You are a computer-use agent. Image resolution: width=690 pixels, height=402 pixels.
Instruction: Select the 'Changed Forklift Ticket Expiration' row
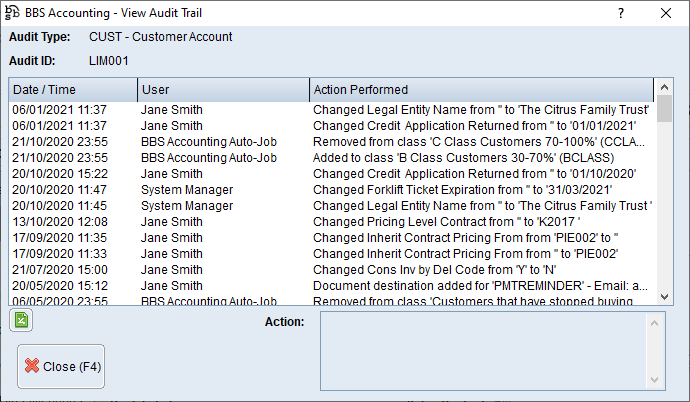[480, 190]
